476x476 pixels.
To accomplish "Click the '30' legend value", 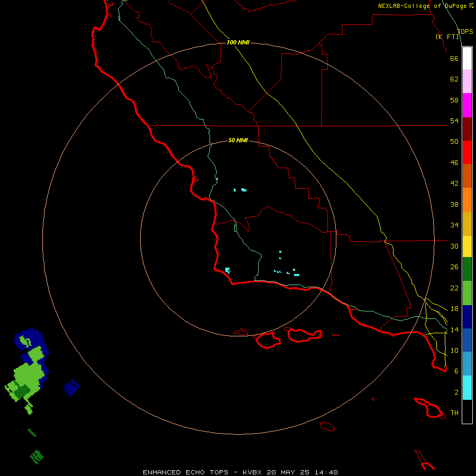I will tap(454, 246).
